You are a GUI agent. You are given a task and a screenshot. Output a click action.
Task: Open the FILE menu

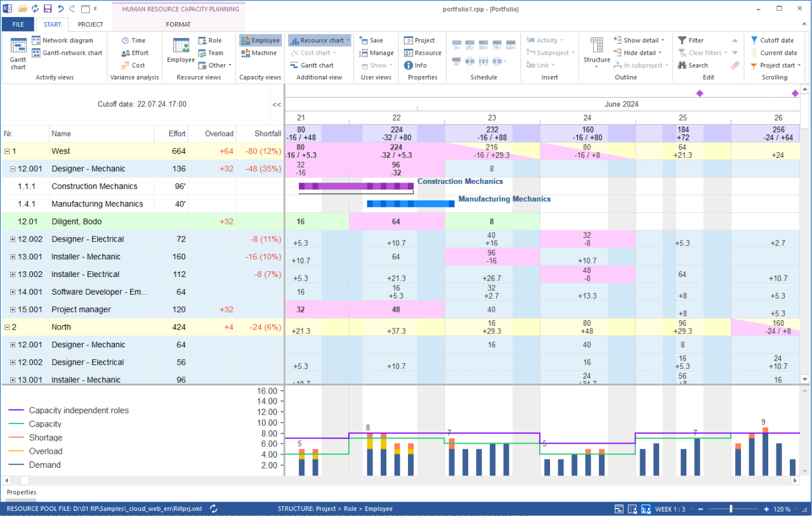[x=18, y=23]
